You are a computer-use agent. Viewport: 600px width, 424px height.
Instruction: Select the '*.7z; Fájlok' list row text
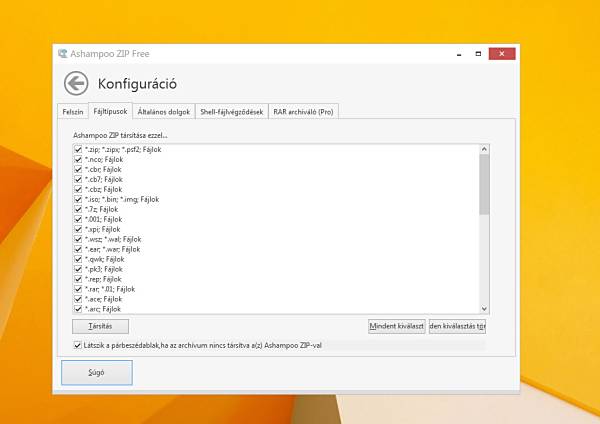click(x=101, y=209)
